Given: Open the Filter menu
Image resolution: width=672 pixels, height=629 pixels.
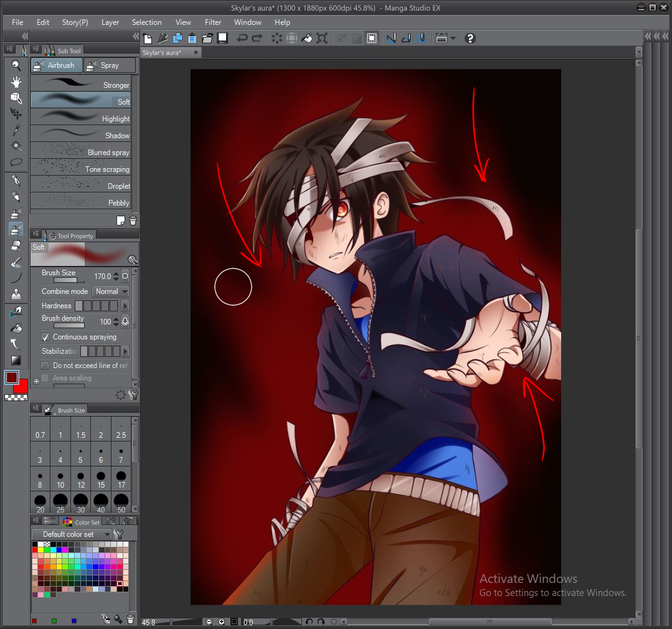Looking at the screenshot, I should 213,22.
